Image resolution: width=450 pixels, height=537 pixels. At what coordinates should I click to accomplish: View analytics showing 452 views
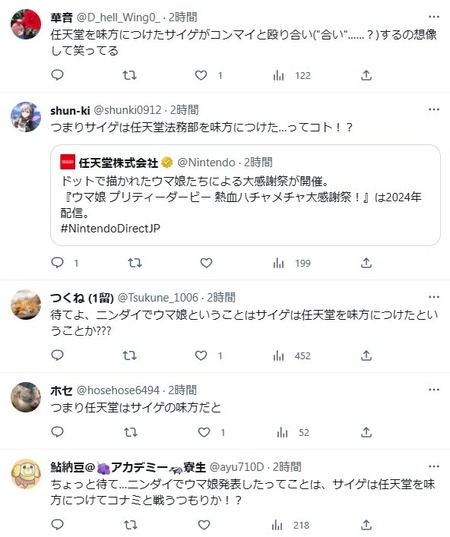[x=292, y=356]
